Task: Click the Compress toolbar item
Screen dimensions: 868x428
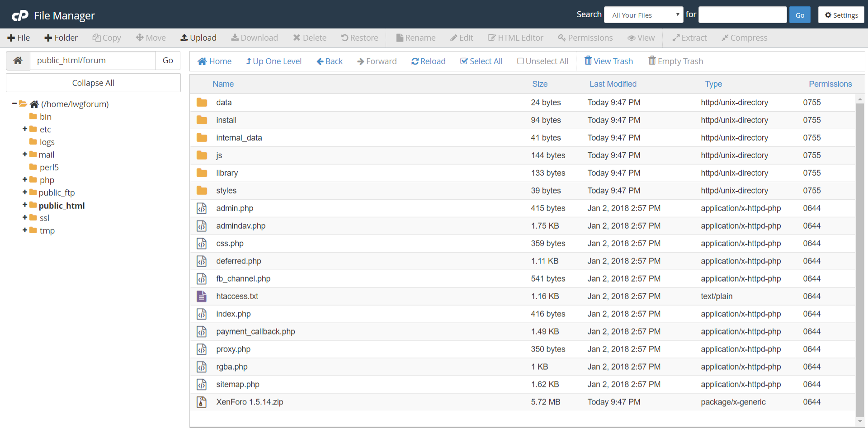Action: [x=745, y=38]
